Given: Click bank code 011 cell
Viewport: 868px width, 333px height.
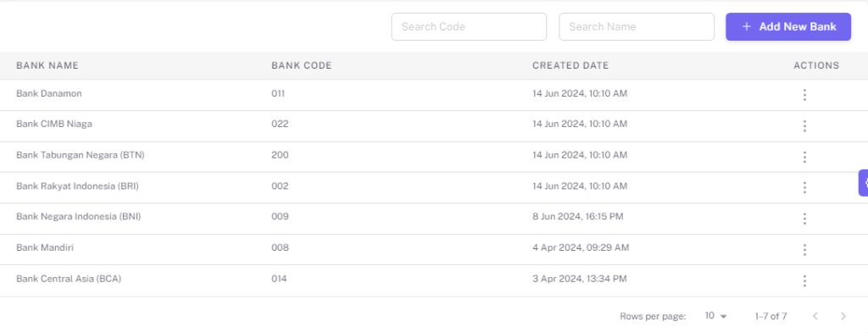Looking at the screenshot, I should pyautogui.click(x=278, y=93).
